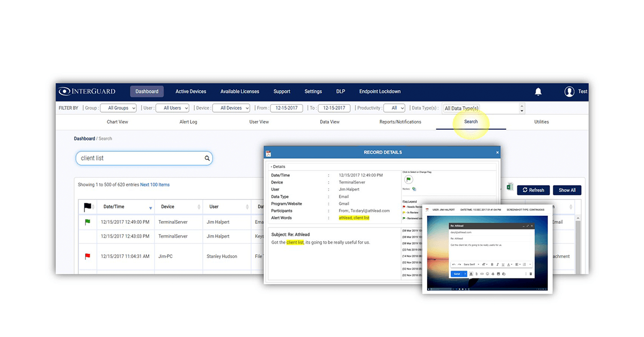This screenshot has height=337, width=644.
Task: Select the 12/15/2017 12:43:03 PM cell
Action: pyautogui.click(x=125, y=236)
